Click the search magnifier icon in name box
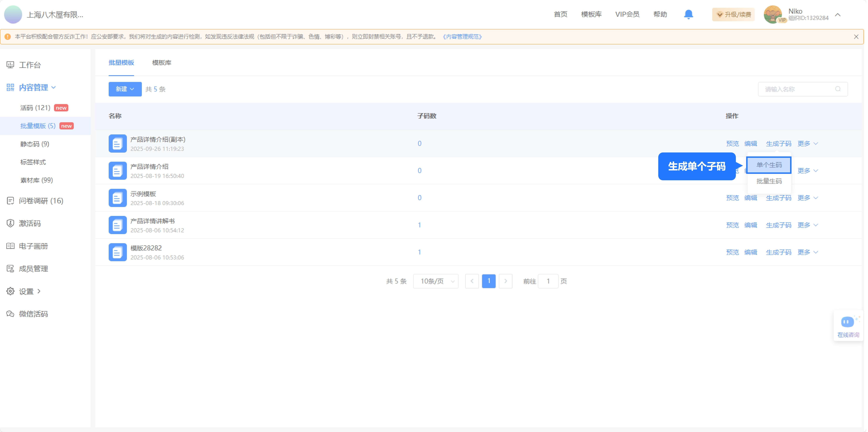The height and width of the screenshot is (432, 868). click(x=838, y=89)
